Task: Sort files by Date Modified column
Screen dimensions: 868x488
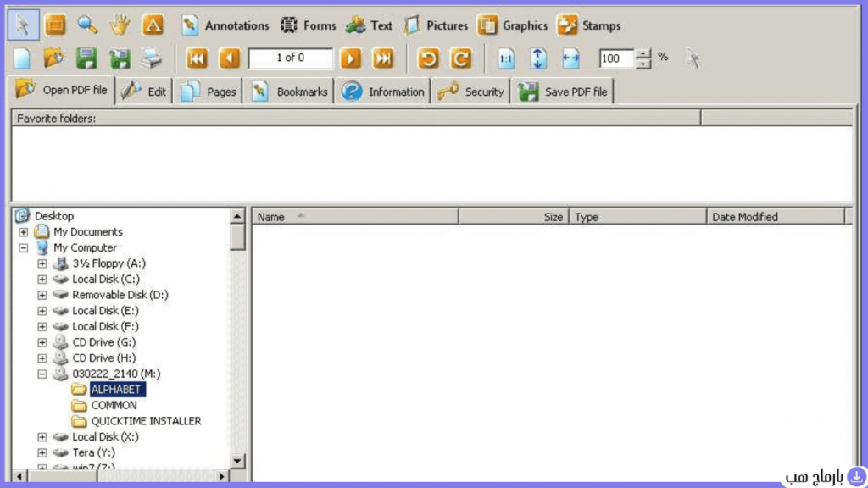Action: pyautogui.click(x=776, y=216)
